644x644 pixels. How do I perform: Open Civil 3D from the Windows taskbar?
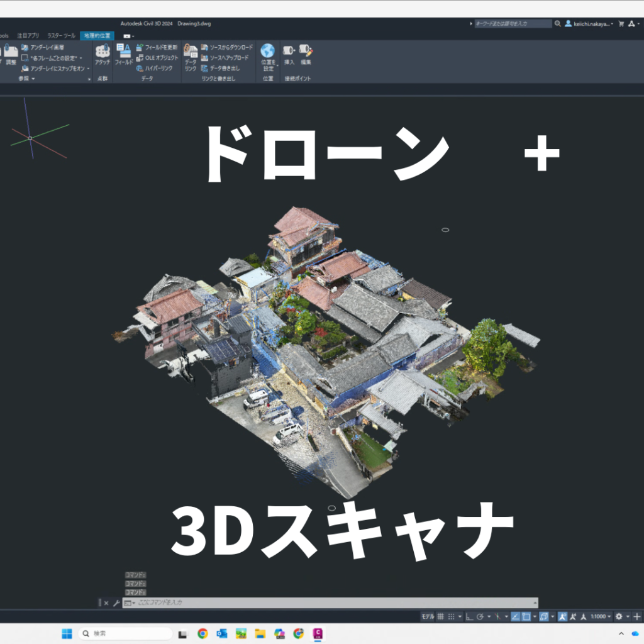pyautogui.click(x=318, y=633)
